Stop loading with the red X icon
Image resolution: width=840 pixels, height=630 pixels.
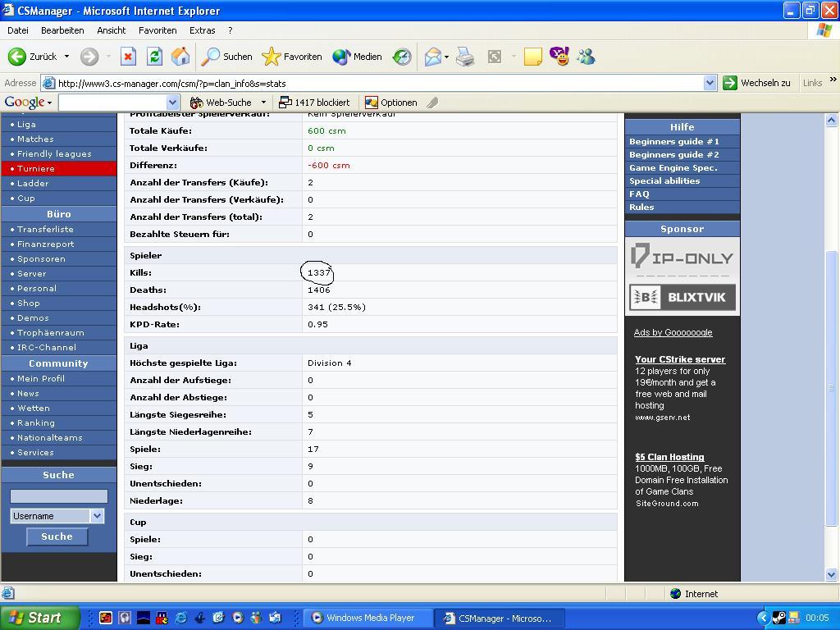click(x=128, y=57)
